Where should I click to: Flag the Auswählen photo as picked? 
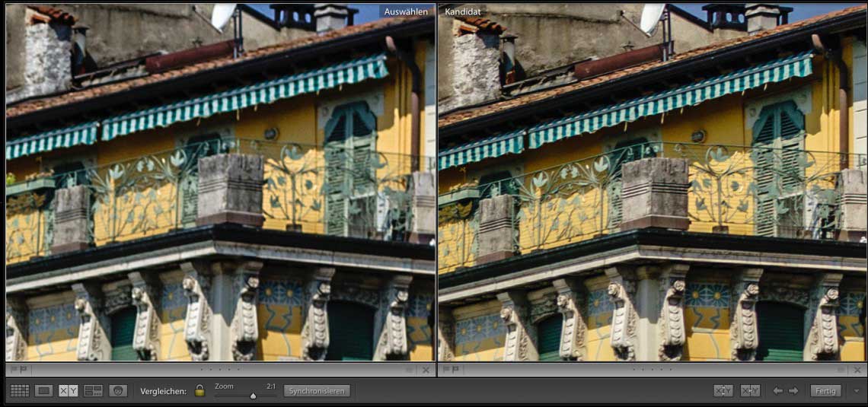14,370
